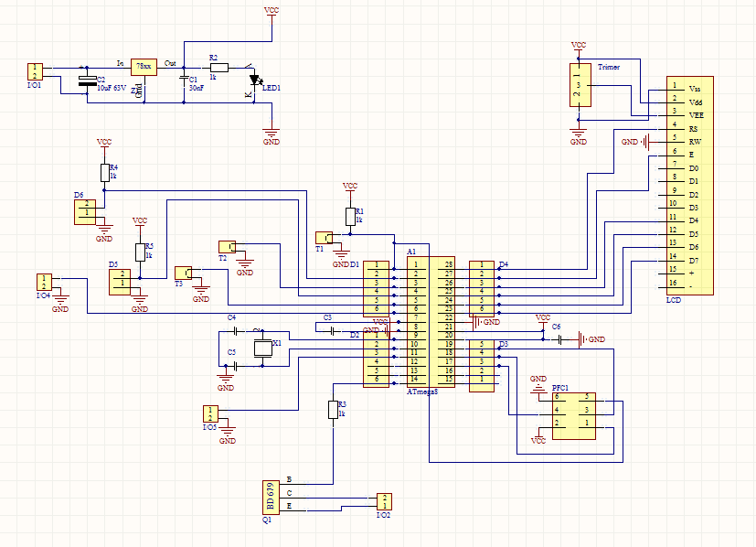Select pin 28 of the A1 microcontroller

[x=449, y=264]
